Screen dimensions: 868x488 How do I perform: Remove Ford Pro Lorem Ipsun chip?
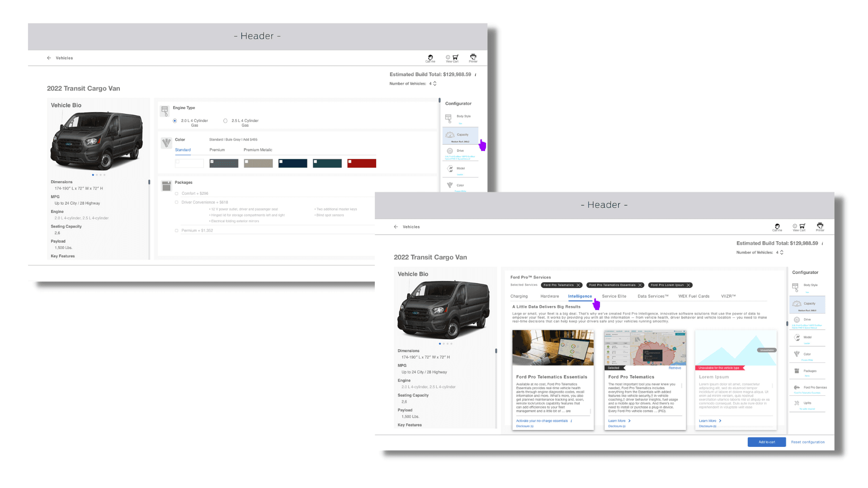coord(689,285)
